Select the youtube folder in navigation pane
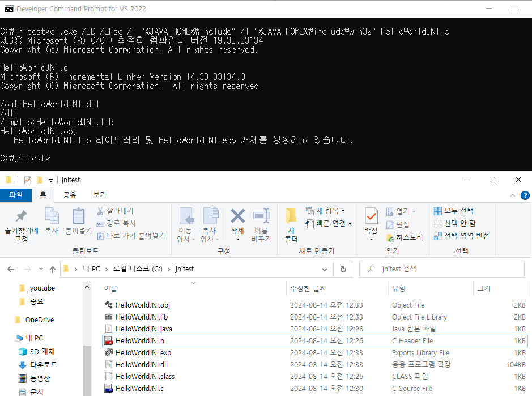This screenshot has height=396, width=532. (x=42, y=288)
